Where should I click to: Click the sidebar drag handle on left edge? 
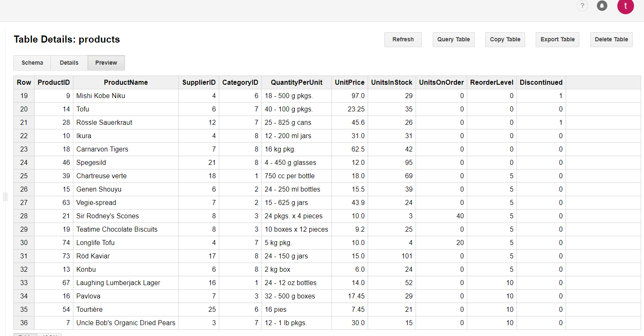[5, 196]
